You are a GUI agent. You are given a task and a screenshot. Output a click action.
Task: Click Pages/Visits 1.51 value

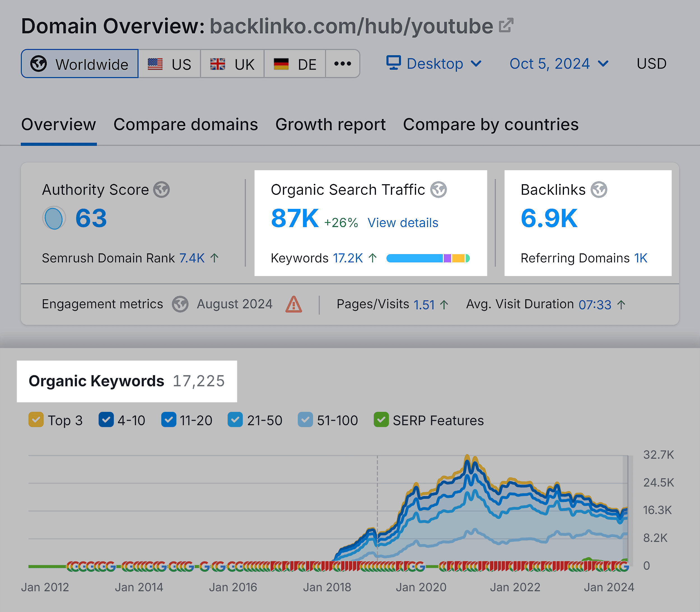pyautogui.click(x=424, y=304)
